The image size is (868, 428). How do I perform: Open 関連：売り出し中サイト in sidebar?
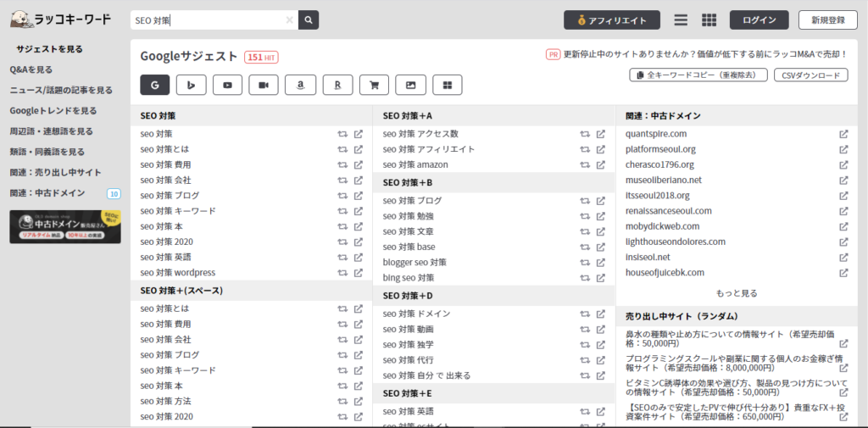55,173
